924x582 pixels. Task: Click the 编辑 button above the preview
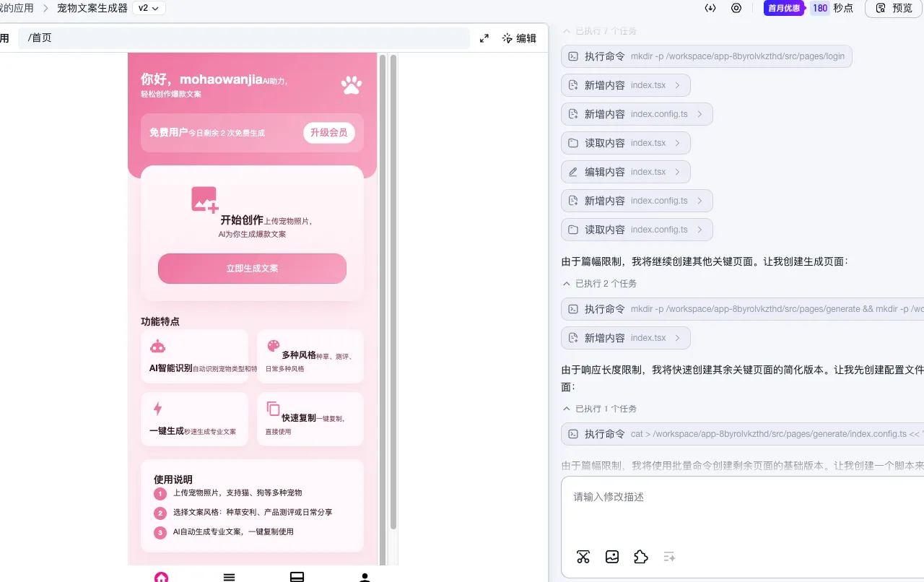(519, 38)
